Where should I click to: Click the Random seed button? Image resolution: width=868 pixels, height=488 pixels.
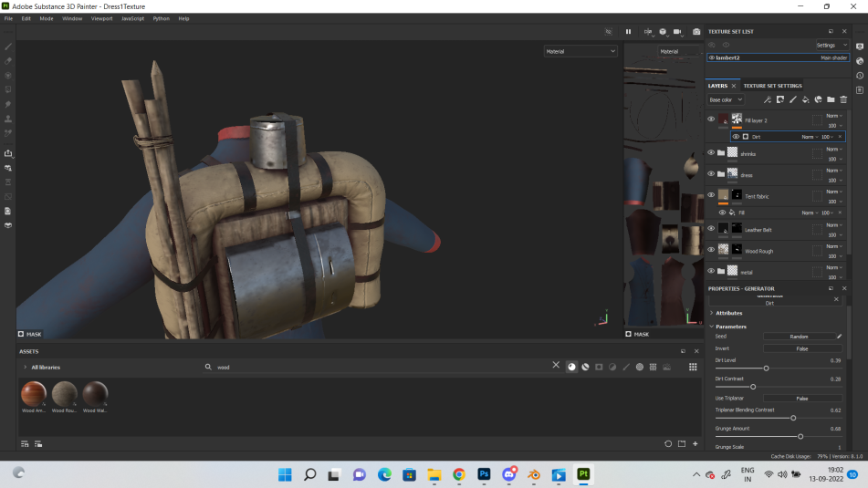point(799,337)
